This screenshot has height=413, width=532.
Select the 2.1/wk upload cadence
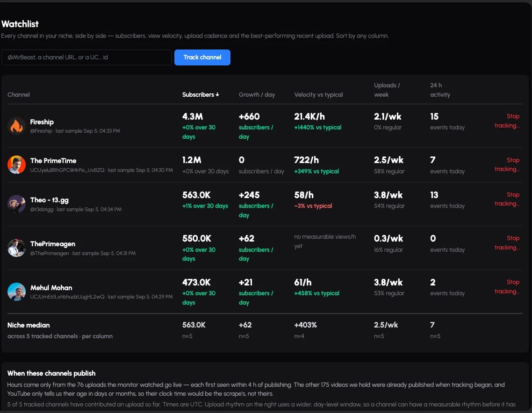[x=388, y=117]
